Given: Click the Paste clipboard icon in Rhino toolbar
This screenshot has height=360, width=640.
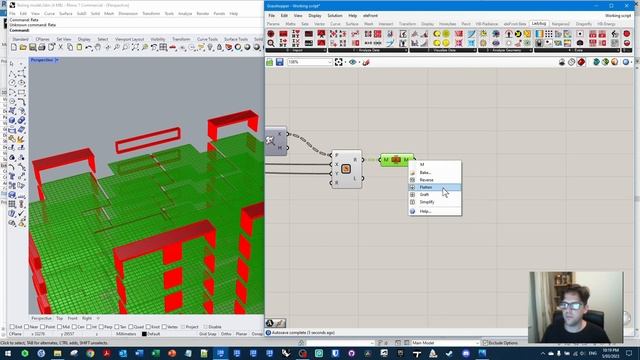Looking at the screenshot, I should [x=79, y=47].
